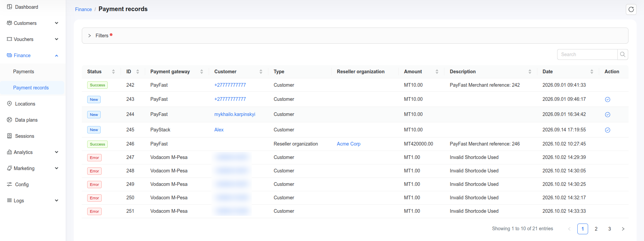This screenshot has width=644, height=241.
Task: Go to page 2 of entries
Action: point(596,229)
